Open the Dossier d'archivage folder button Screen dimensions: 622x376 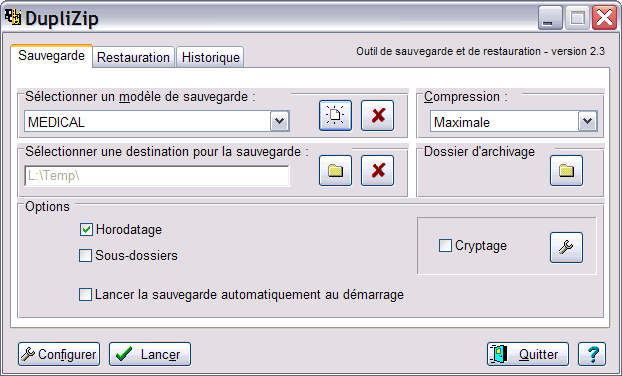[x=566, y=171]
